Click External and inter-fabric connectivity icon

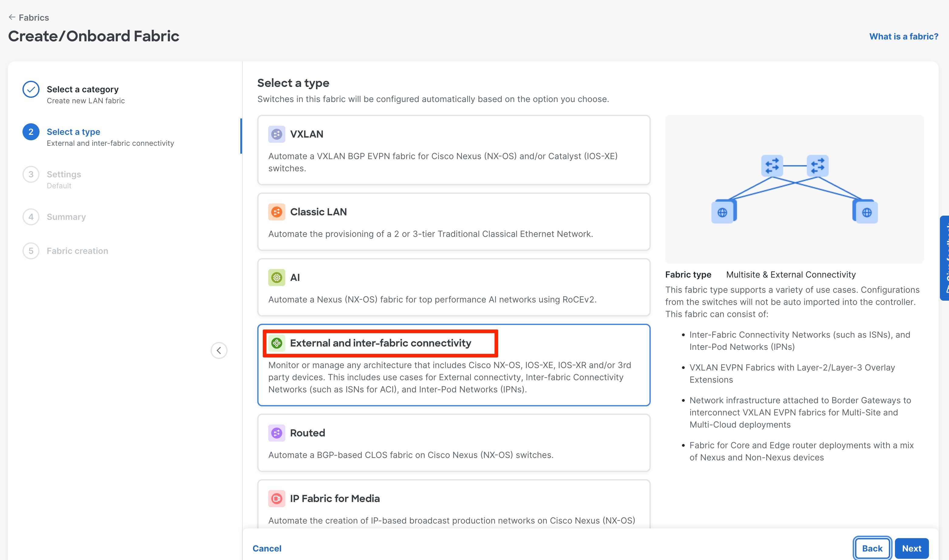(276, 343)
